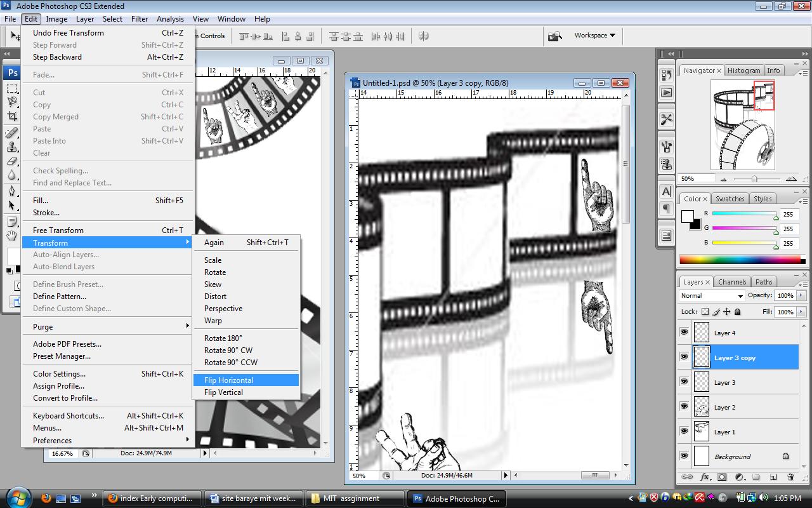
Task: Click the Navigator zoom slider
Action: point(755,179)
